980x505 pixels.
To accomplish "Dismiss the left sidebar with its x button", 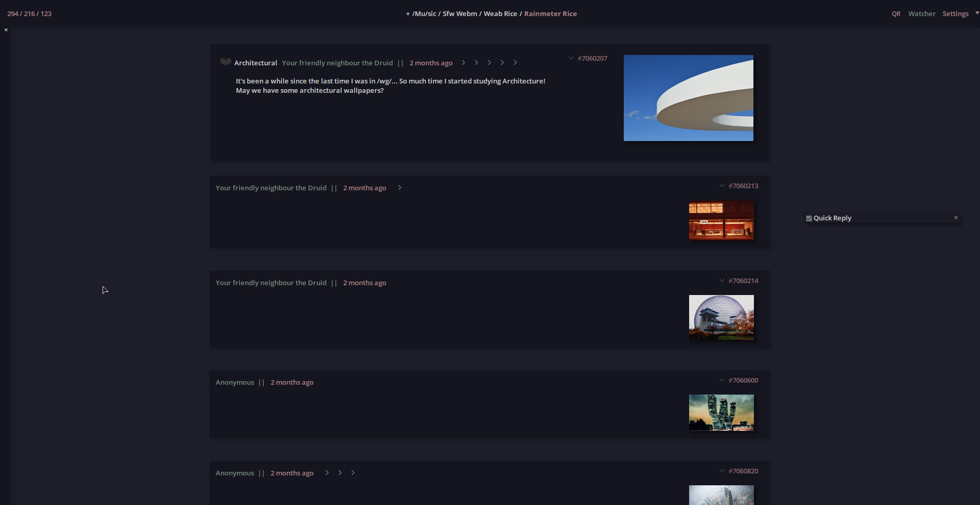I will (x=6, y=30).
